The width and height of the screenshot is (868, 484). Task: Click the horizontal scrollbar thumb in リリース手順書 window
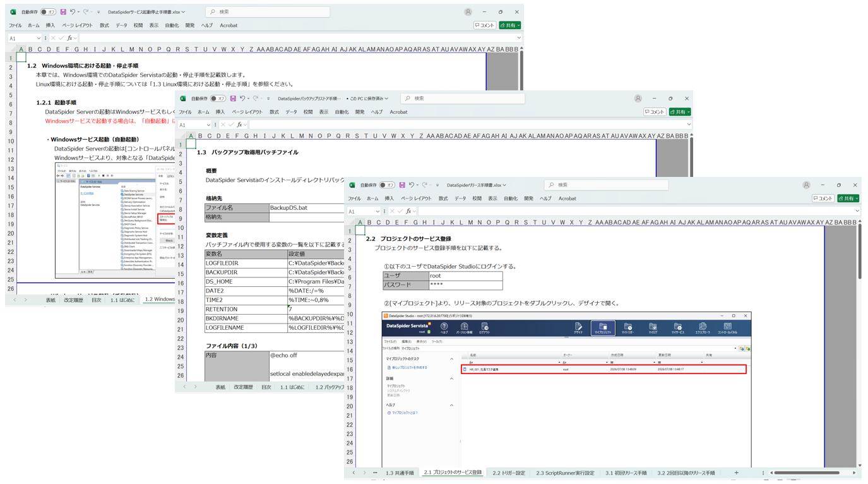click(807, 473)
